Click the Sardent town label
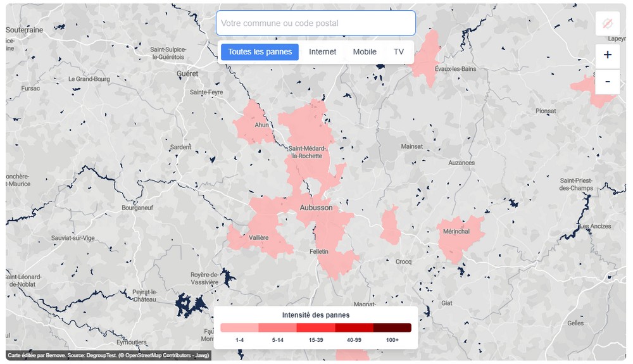The height and width of the screenshot is (364, 633). point(180,147)
